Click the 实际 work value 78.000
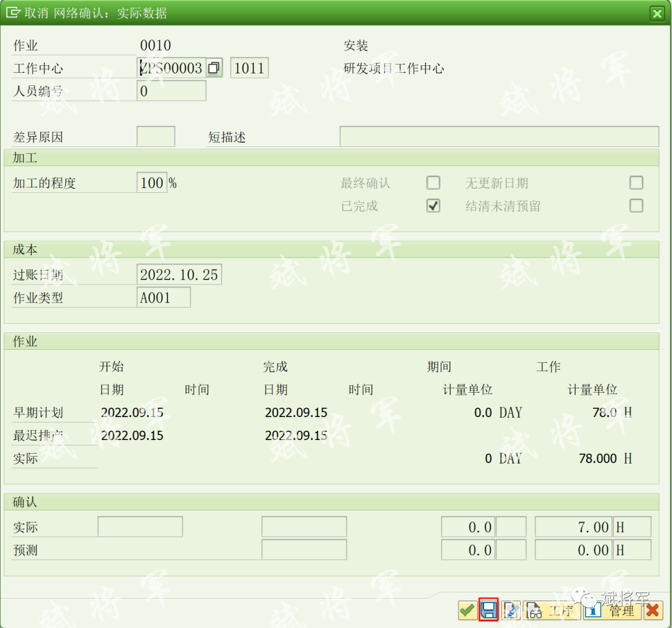 tap(597, 458)
